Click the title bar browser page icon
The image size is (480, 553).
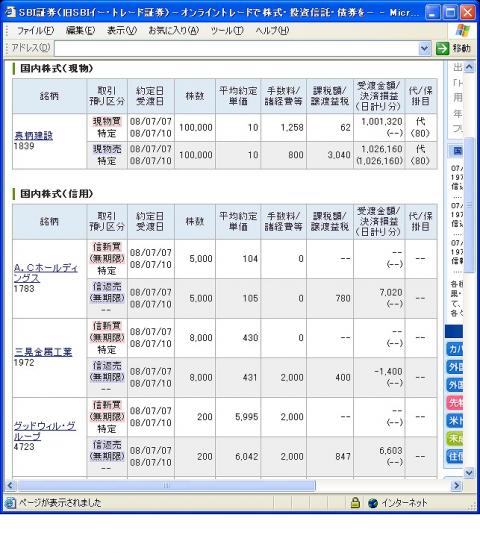coord(10,12)
